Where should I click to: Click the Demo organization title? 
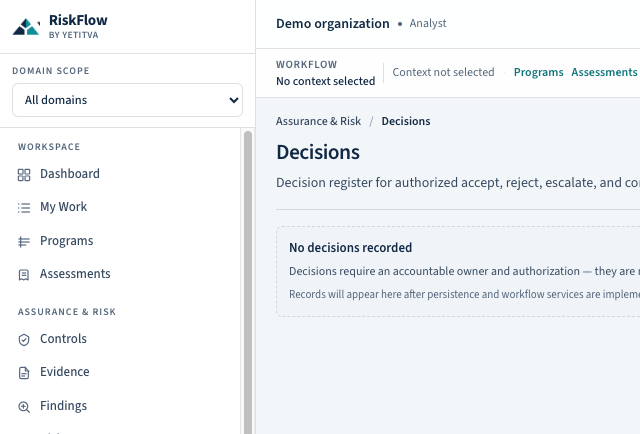pyautogui.click(x=333, y=24)
